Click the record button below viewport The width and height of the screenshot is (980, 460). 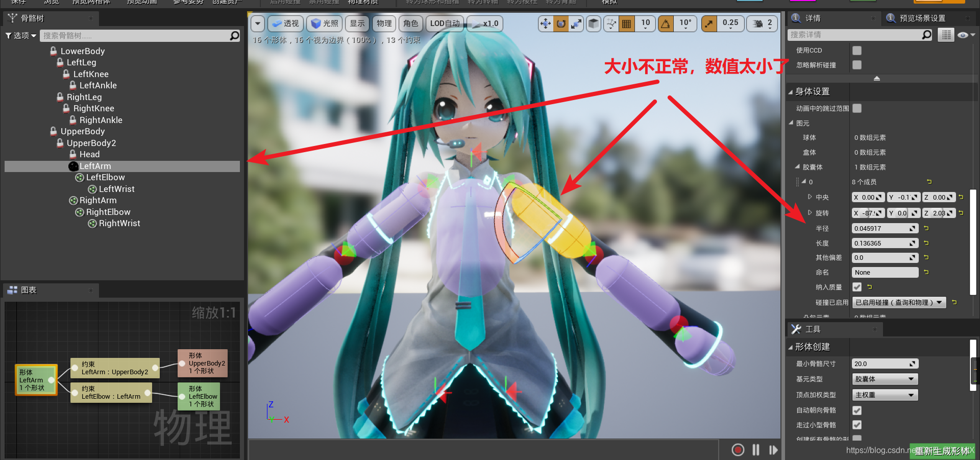(738, 450)
